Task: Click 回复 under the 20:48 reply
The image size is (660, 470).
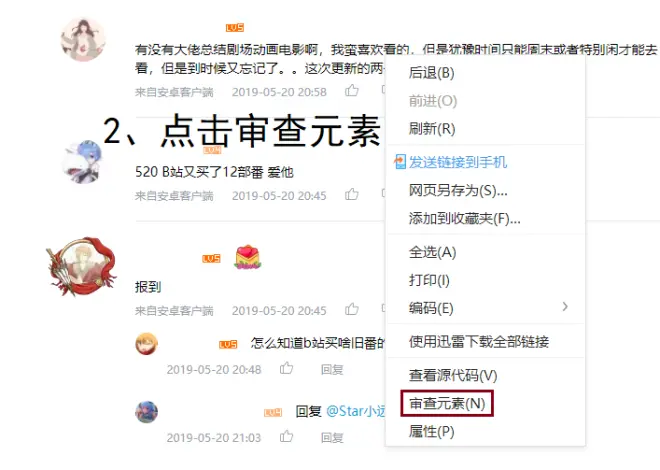Action: pyautogui.click(x=332, y=369)
